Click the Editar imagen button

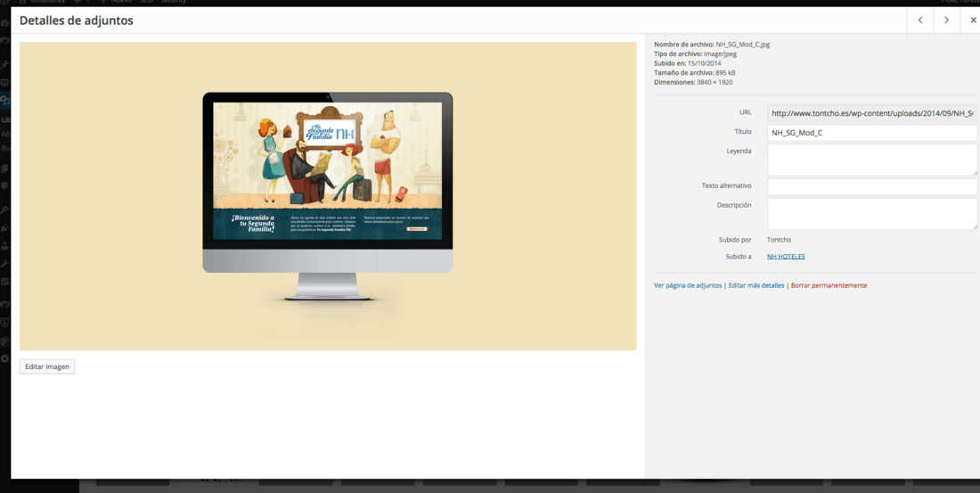[x=47, y=366]
